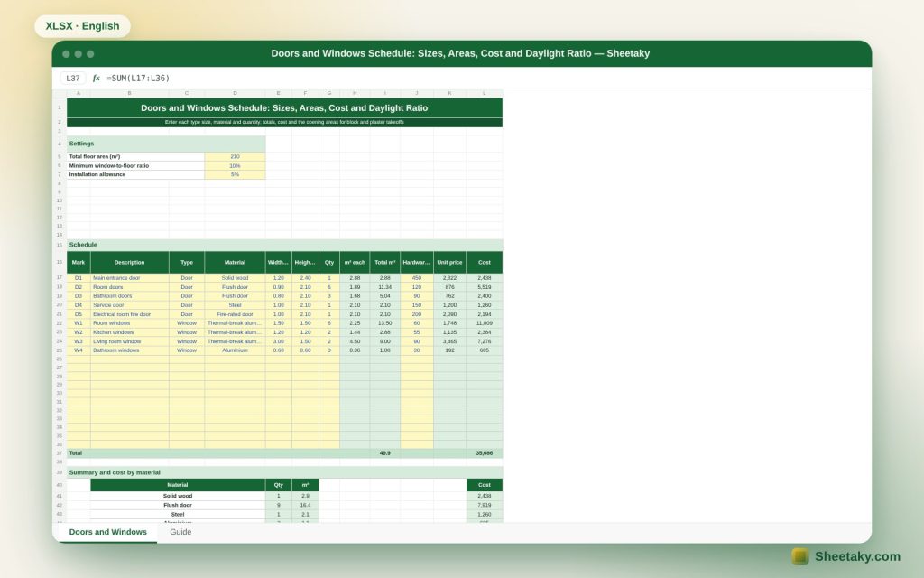Select the hardware cell 450
Screen dimensions: 924x578
coord(417,278)
